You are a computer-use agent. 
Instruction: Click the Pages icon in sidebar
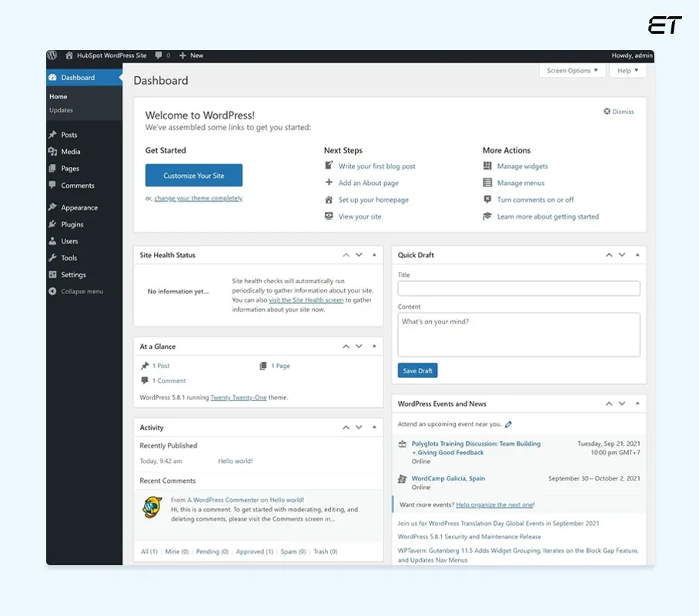pyautogui.click(x=52, y=168)
